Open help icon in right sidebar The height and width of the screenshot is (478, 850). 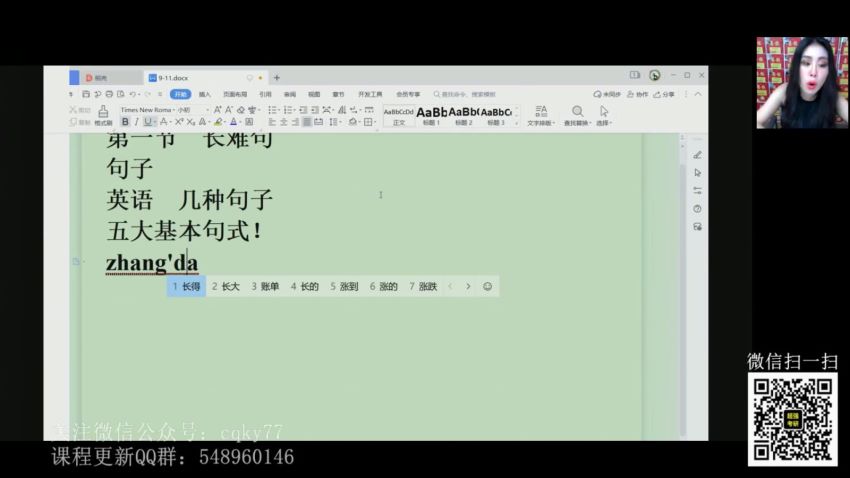click(697, 209)
